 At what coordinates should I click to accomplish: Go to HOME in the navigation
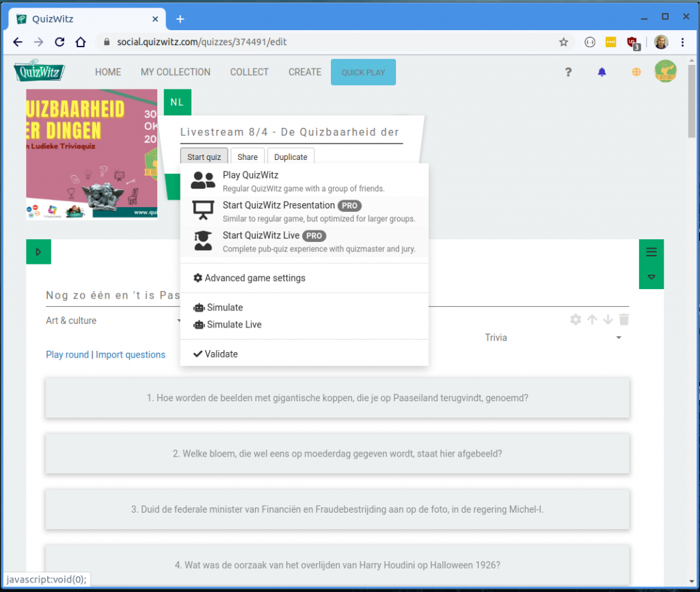tap(108, 72)
